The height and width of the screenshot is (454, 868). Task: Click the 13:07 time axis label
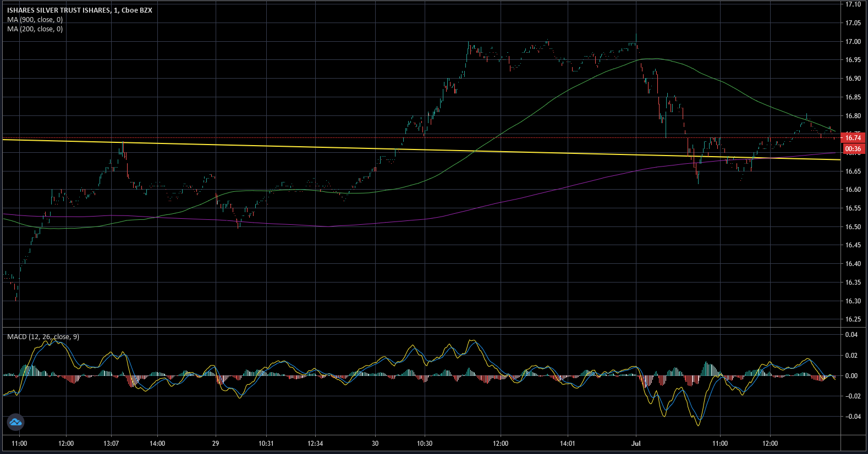[112, 444]
